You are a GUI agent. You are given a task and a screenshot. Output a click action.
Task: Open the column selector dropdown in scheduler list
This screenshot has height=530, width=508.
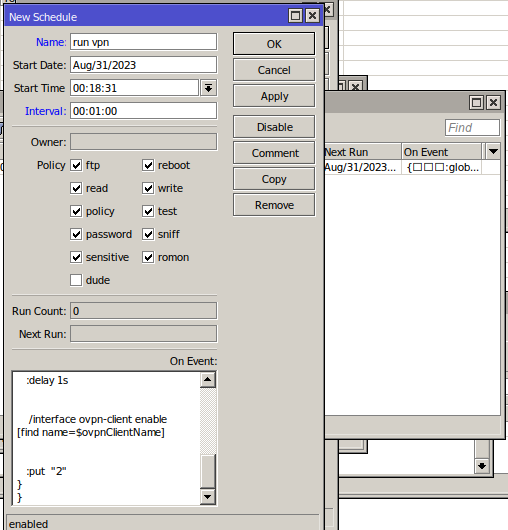(493, 151)
